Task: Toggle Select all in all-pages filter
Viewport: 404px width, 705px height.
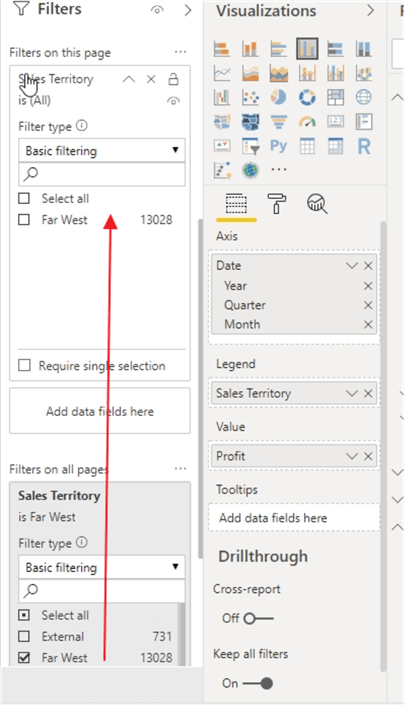Action: pos(24,615)
